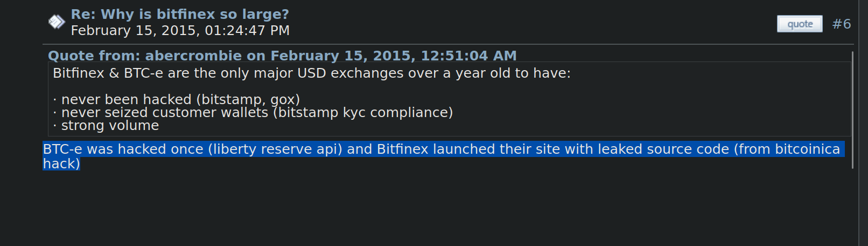Open the "Re: Why is bitfinex so large?" link
The image size is (868, 246).
[180, 14]
